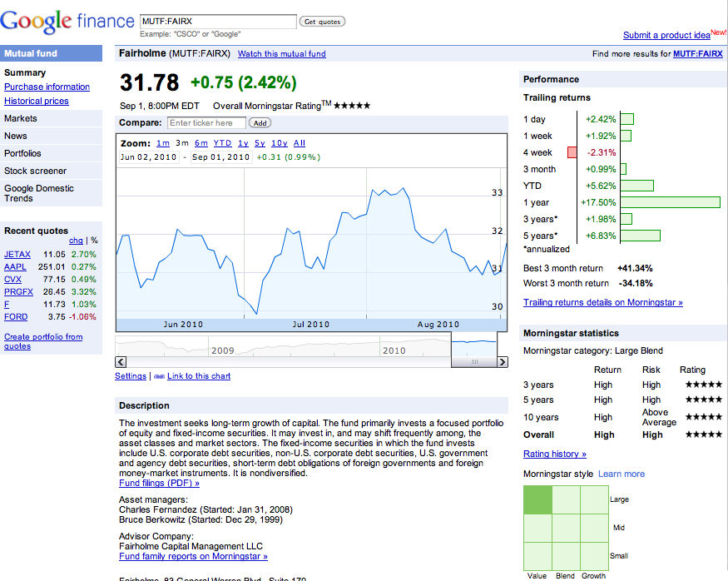The image size is (728, 581).
Task: Click the YTD return value +5.62%
Action: coord(601,186)
